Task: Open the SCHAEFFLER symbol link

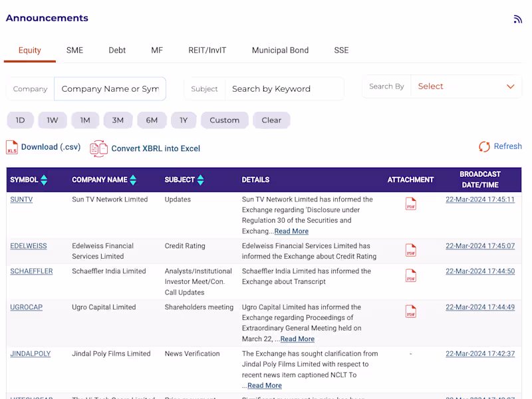Action: [31, 271]
